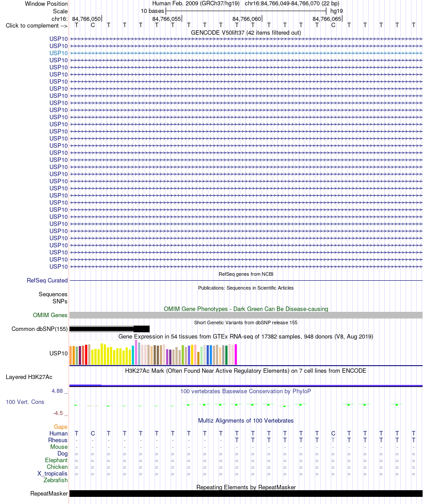423x504 pixels.
Task: Click the red bar in GTEx expression chart
Action: (x=86, y=355)
